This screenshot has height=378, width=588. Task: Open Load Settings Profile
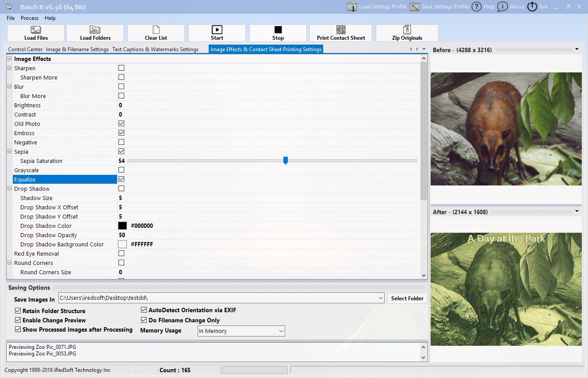tap(376, 7)
